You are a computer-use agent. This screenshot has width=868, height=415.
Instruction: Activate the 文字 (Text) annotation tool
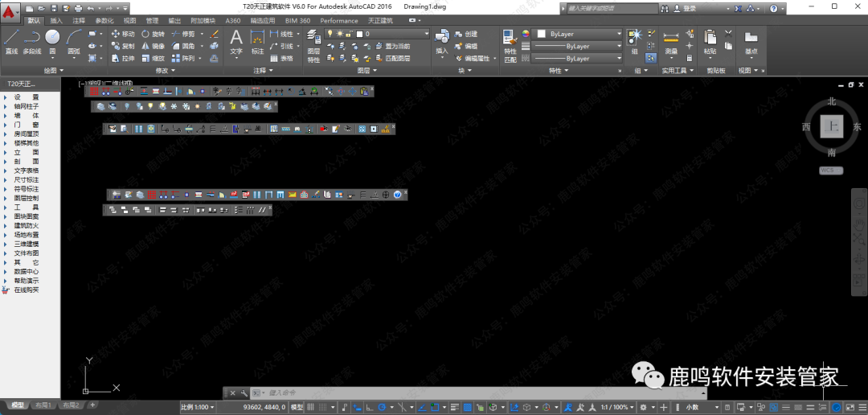(236, 41)
